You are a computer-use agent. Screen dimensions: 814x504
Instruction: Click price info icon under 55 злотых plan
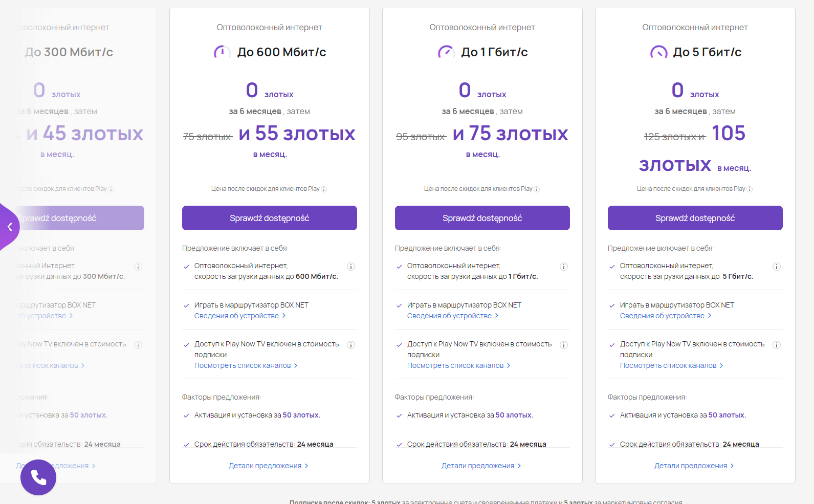click(324, 189)
